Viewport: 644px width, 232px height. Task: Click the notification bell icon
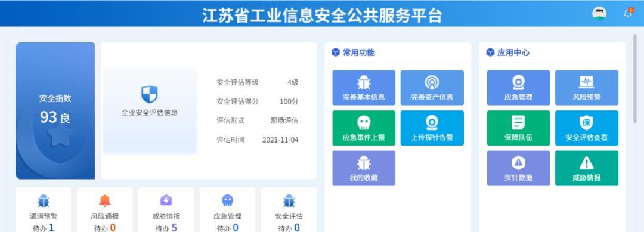[628, 13]
